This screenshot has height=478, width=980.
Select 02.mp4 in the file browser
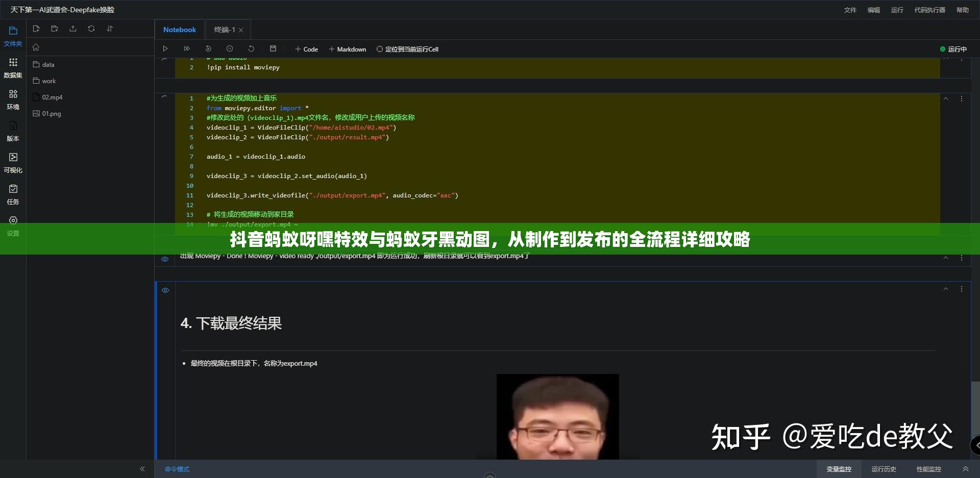[52, 97]
